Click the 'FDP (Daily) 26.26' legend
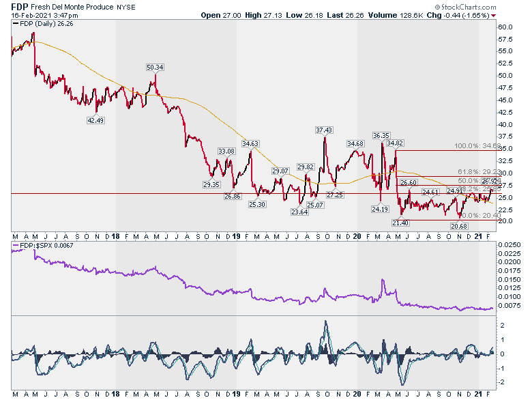532x400 pixels. (43, 24)
